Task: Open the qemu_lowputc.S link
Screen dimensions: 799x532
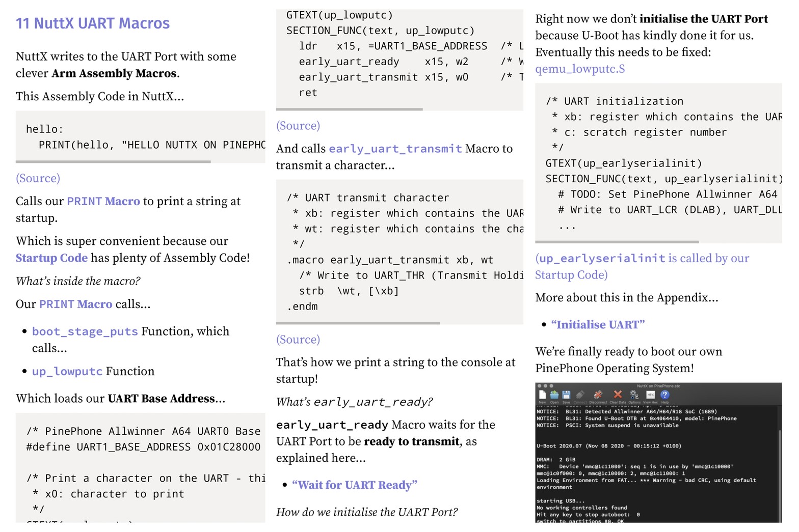Action: pyautogui.click(x=579, y=69)
